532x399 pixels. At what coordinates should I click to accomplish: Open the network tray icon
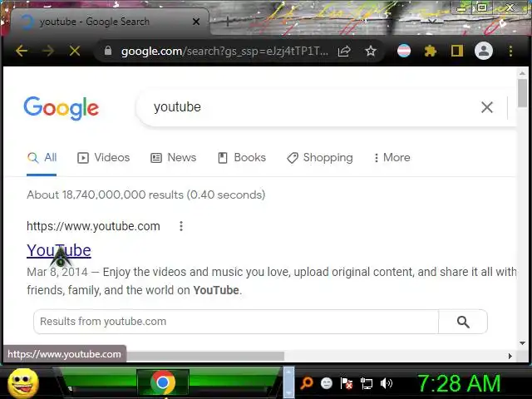coord(367,383)
